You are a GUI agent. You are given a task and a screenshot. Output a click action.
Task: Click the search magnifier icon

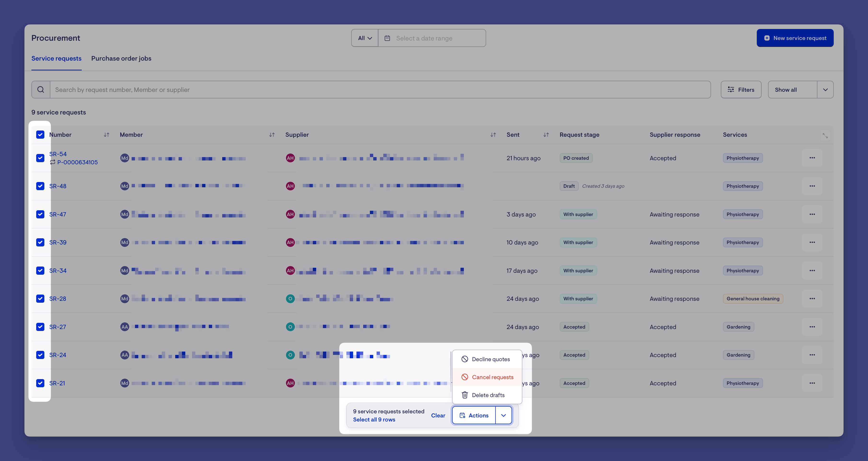[x=41, y=90]
